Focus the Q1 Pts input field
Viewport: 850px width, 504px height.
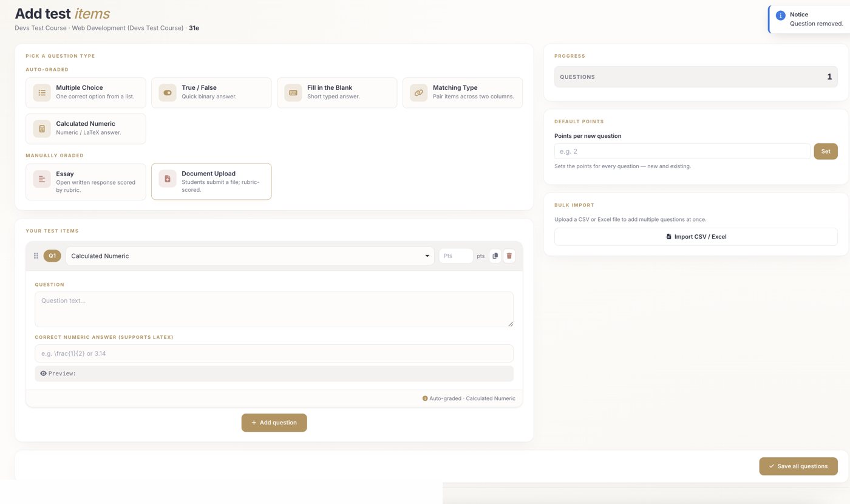pos(456,256)
